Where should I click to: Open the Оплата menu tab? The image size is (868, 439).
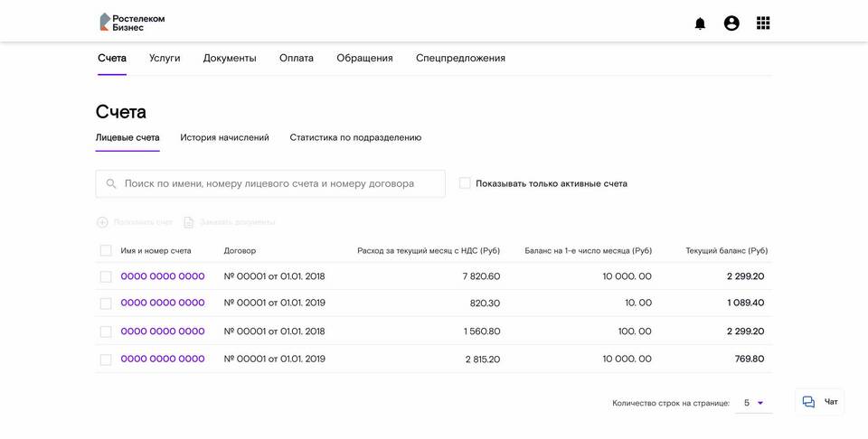tap(297, 58)
